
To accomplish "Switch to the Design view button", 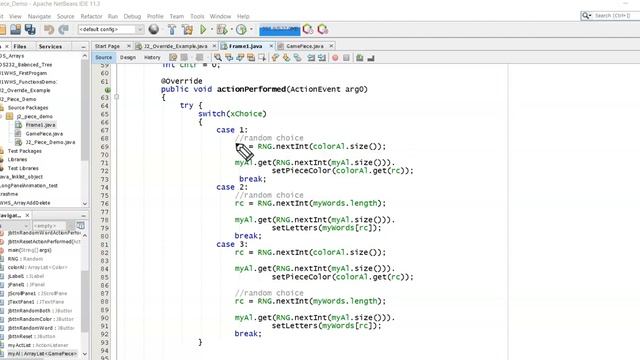I will [128, 58].
